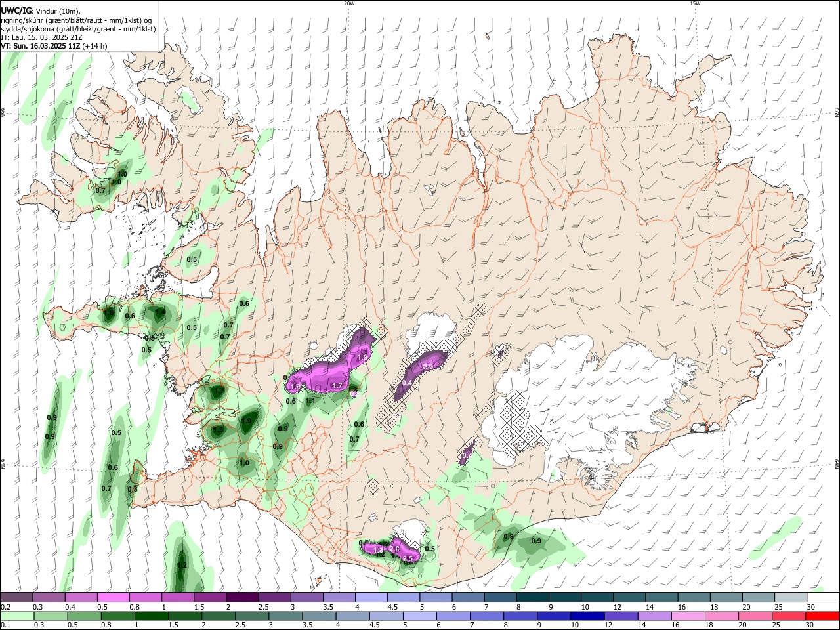Click the 1.2 precipitation value off southwest coast
This screenshot has height=630, width=840.
182,565
